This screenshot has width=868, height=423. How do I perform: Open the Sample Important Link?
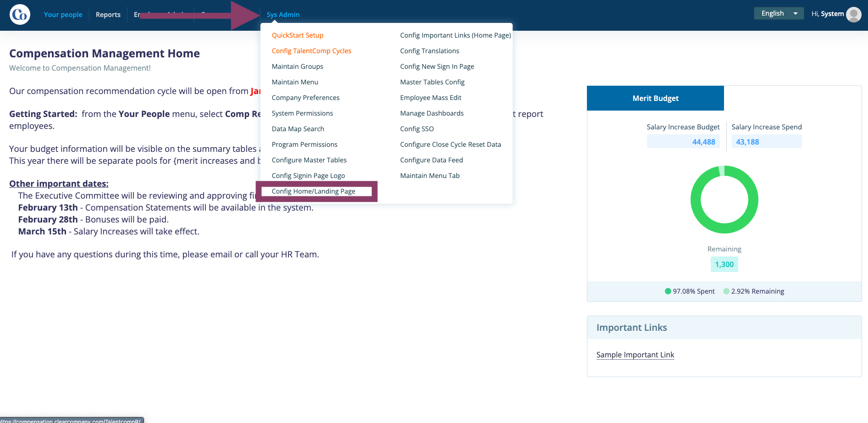coord(635,355)
